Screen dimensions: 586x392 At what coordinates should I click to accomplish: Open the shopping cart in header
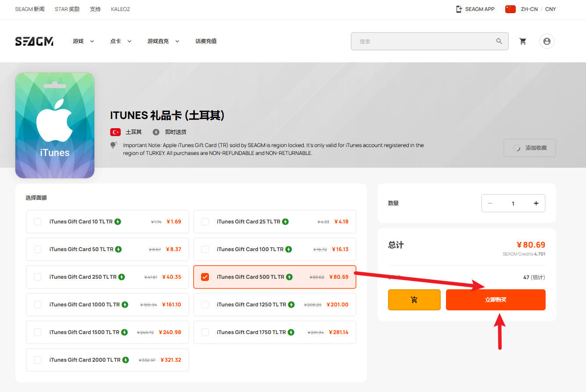[523, 41]
